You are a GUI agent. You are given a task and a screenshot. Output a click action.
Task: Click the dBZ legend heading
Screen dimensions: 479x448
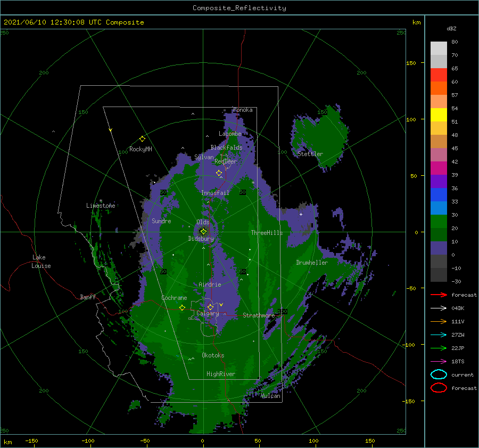click(451, 28)
